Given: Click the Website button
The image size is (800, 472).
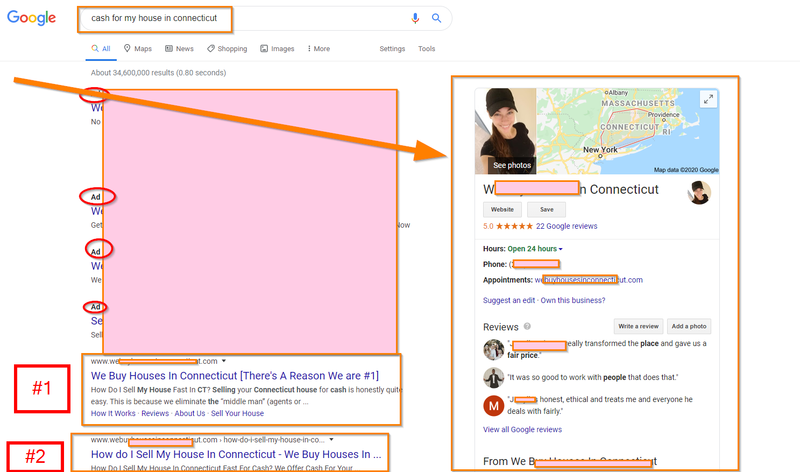Looking at the screenshot, I should [503, 210].
